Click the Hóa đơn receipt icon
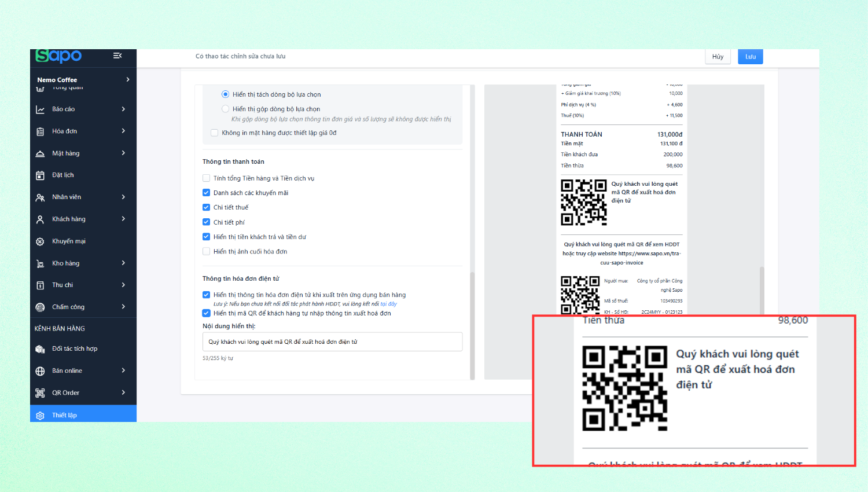868x492 pixels. [x=40, y=131]
